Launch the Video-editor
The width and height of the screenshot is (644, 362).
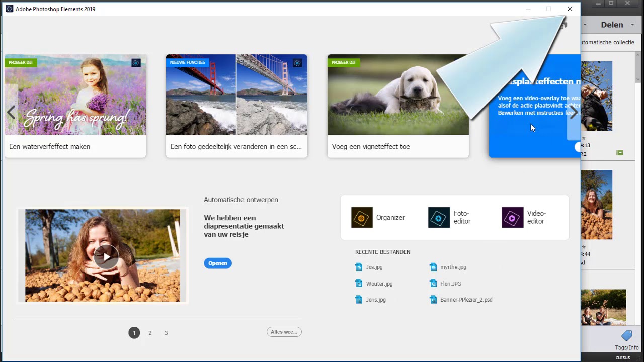[524, 218]
